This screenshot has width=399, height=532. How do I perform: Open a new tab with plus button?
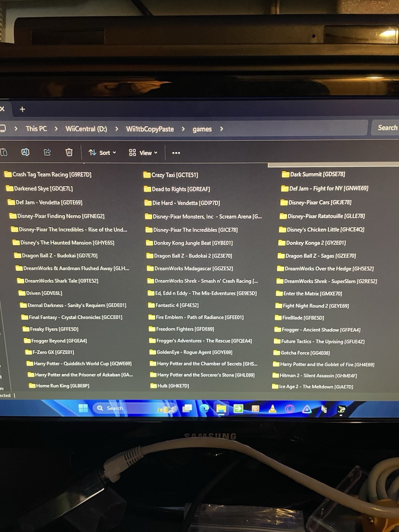click(x=22, y=109)
